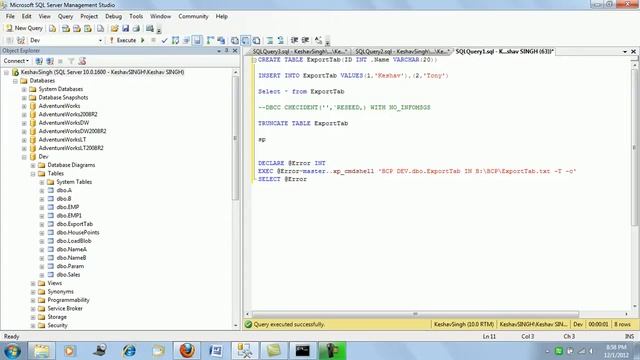Open Firefox from the taskbar
Image resolution: width=640 pixels, height=360 pixels.
(187, 351)
